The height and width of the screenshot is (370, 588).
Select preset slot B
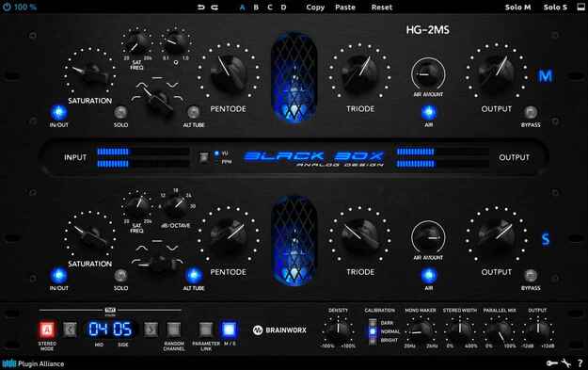(x=256, y=8)
